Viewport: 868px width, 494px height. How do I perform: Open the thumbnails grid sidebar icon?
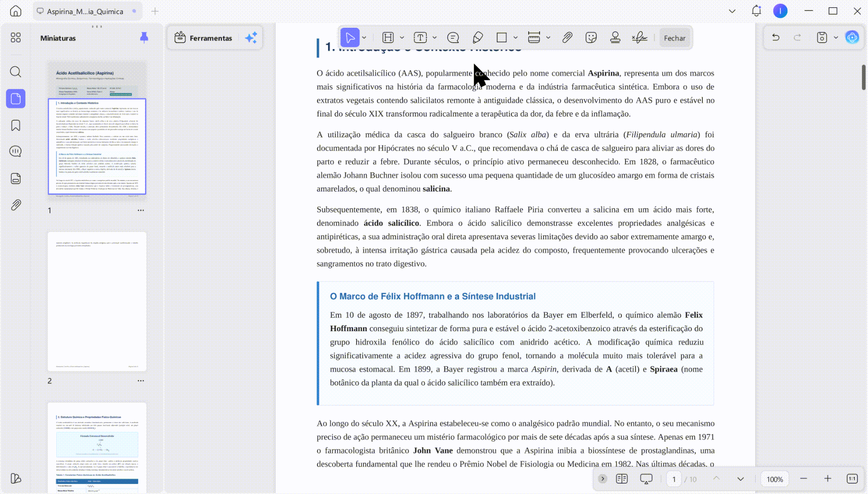coord(15,37)
